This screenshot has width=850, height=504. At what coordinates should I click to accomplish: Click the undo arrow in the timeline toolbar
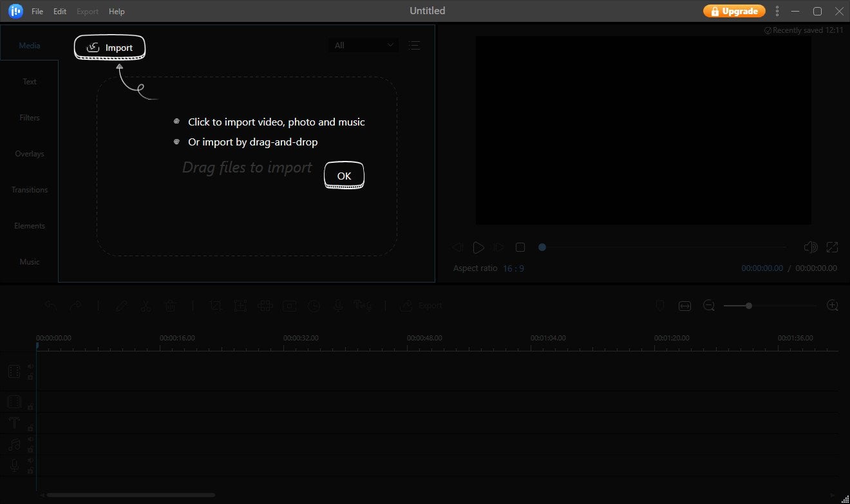(x=51, y=306)
